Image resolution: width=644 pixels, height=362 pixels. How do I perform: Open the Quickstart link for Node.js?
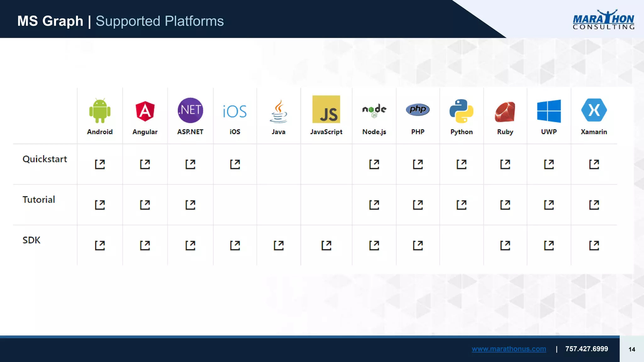pyautogui.click(x=374, y=164)
